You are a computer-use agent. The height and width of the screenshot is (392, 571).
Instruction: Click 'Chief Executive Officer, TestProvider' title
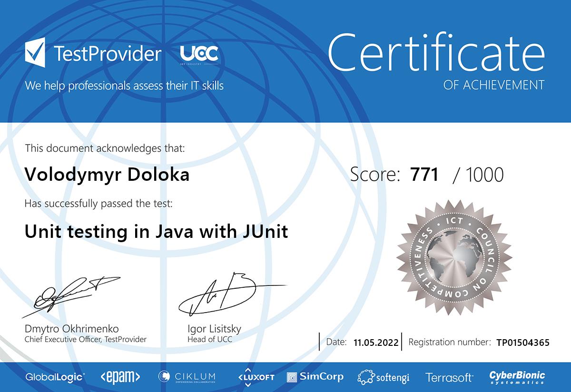click(86, 339)
